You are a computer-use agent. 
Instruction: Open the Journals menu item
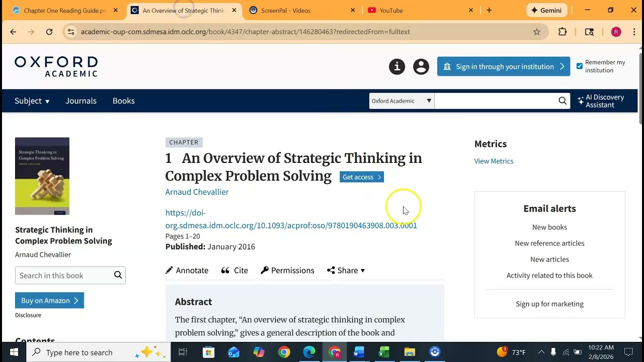(x=81, y=101)
